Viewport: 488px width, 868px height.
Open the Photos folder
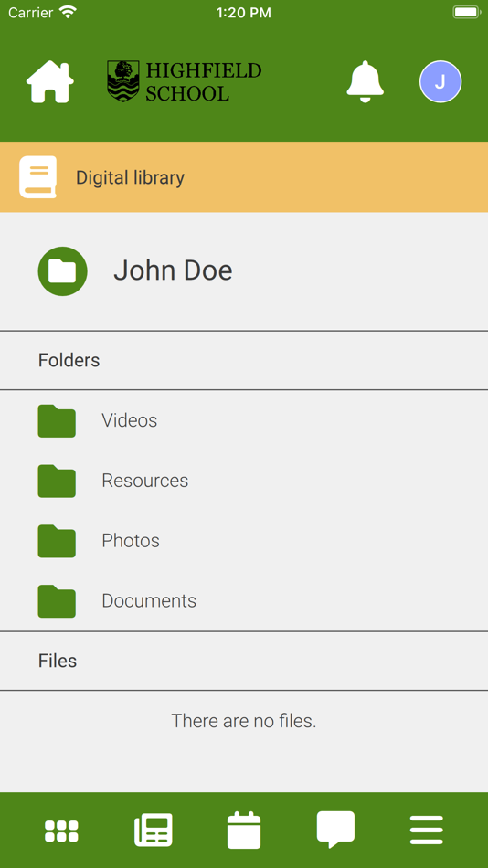tap(244, 541)
